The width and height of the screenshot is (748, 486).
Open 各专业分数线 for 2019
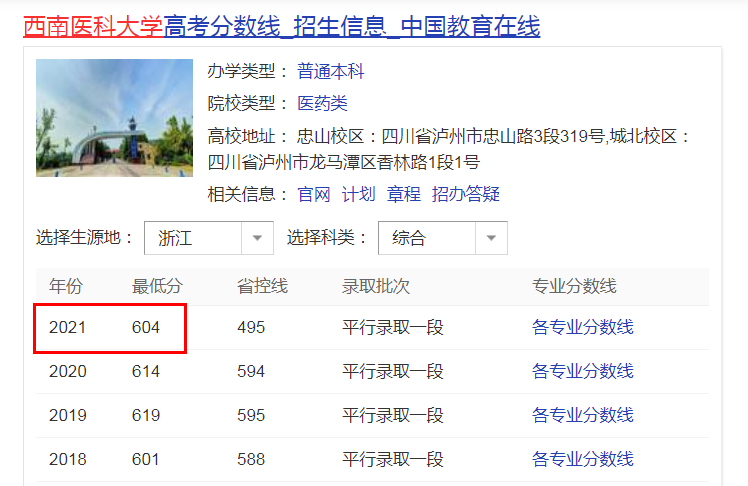(582, 415)
